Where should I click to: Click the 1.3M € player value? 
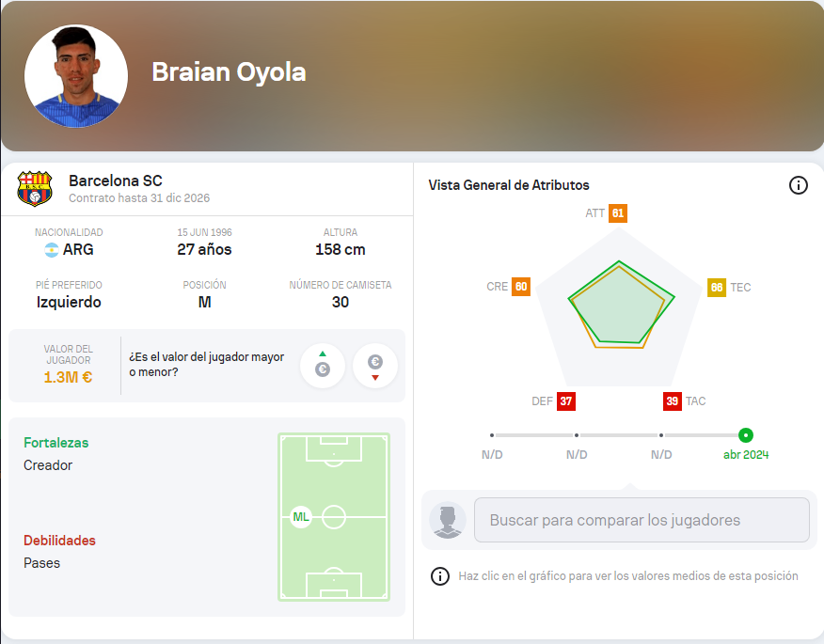[x=68, y=377]
